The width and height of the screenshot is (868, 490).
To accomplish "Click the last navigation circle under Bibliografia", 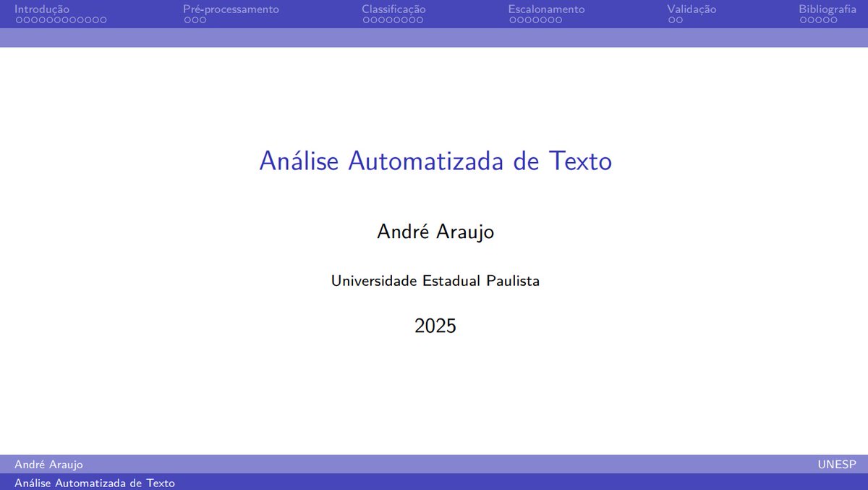I will pyautogui.click(x=835, y=19).
